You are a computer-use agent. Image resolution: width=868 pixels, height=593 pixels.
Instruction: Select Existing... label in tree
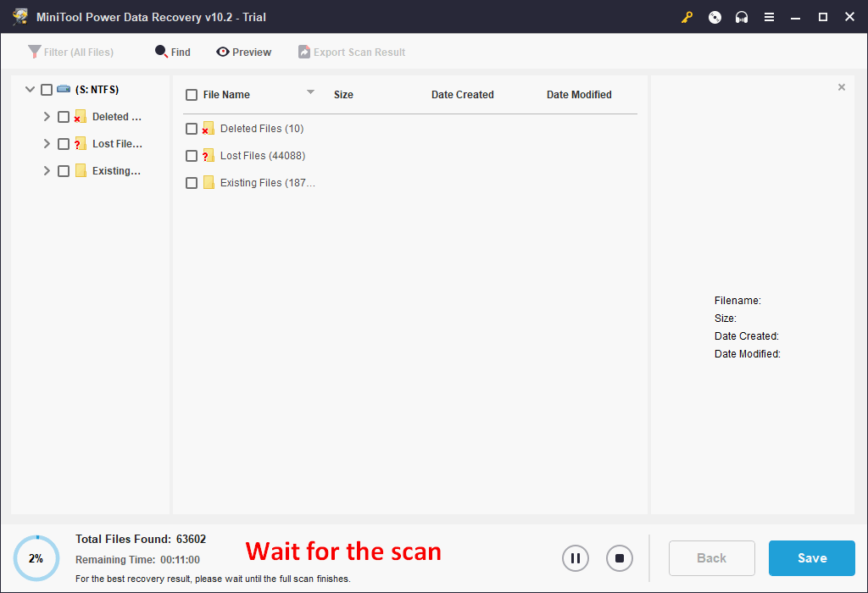(116, 171)
